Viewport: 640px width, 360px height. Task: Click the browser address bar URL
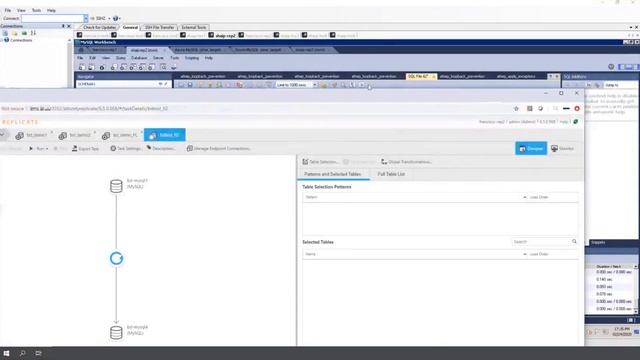(x=98, y=109)
